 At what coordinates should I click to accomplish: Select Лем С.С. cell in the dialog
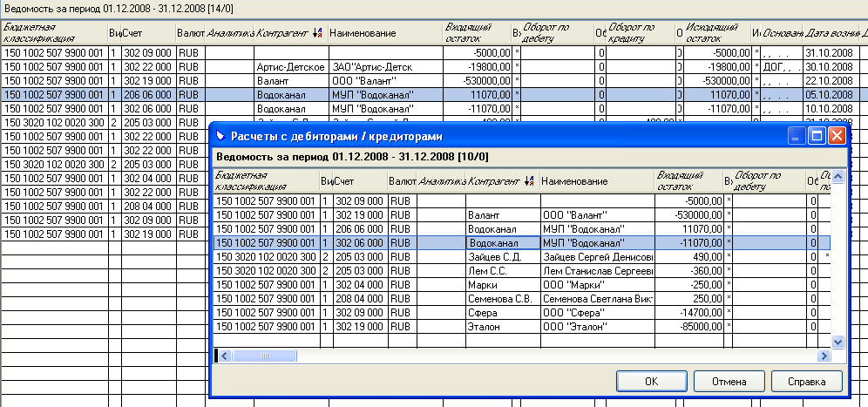coord(503,271)
